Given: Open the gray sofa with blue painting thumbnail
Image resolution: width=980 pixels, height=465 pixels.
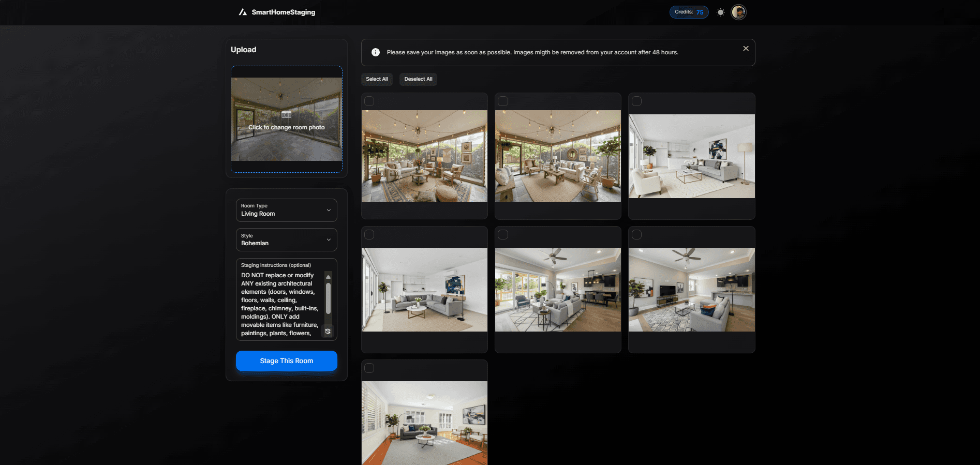Looking at the screenshot, I should pos(424,290).
